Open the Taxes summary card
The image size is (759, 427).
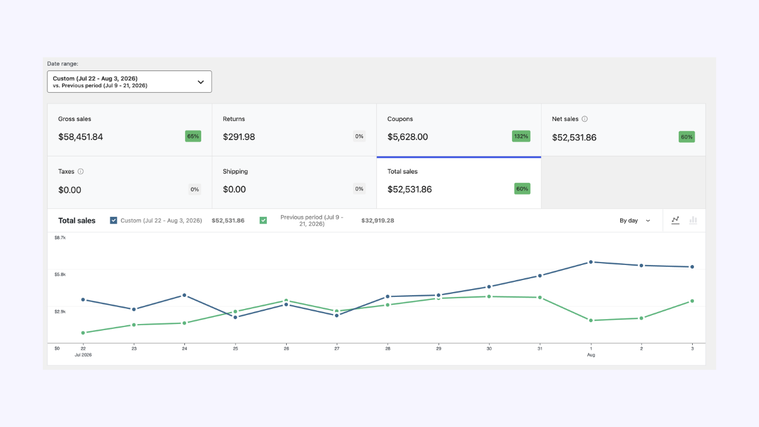click(130, 183)
